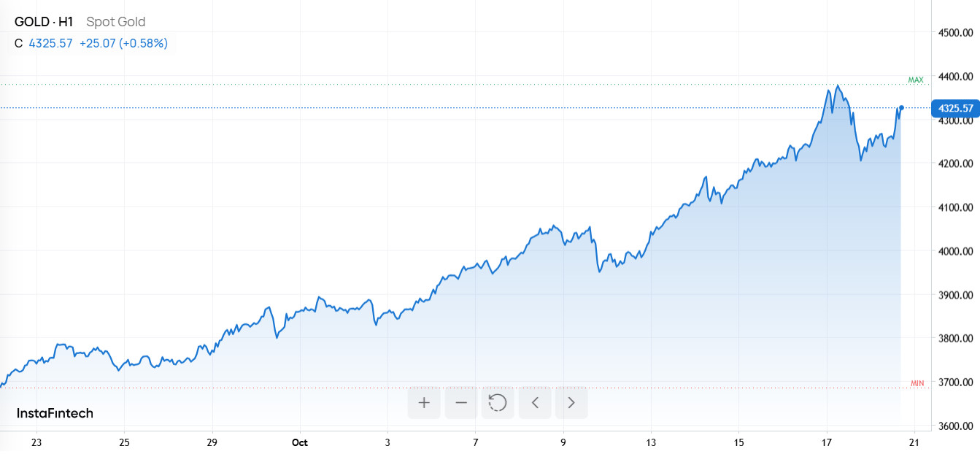Click the green MAX level label
Image resolution: width=980 pixels, height=465 pixels.
916,80
